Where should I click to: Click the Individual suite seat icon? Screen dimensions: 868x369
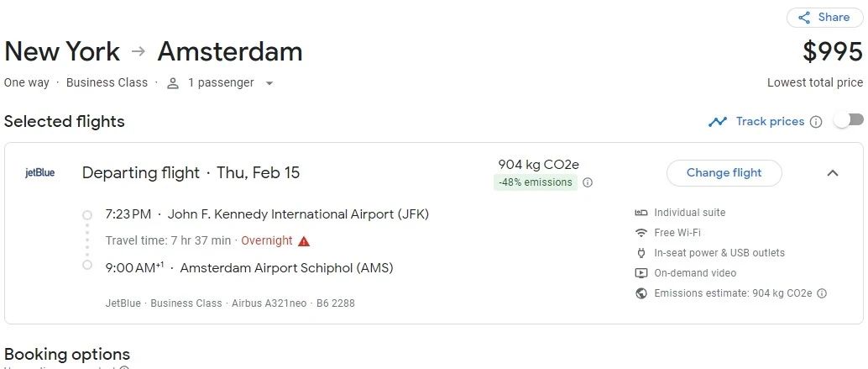(641, 213)
